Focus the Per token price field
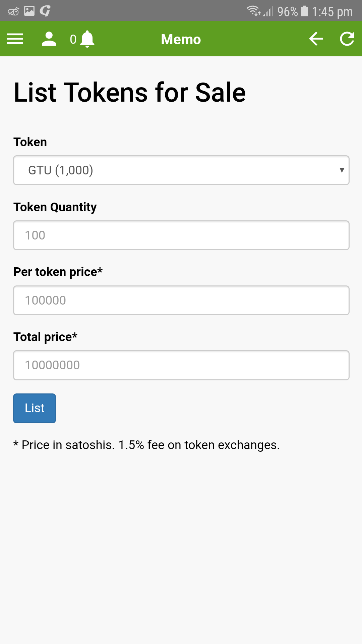This screenshot has height=644, width=362. (x=181, y=300)
